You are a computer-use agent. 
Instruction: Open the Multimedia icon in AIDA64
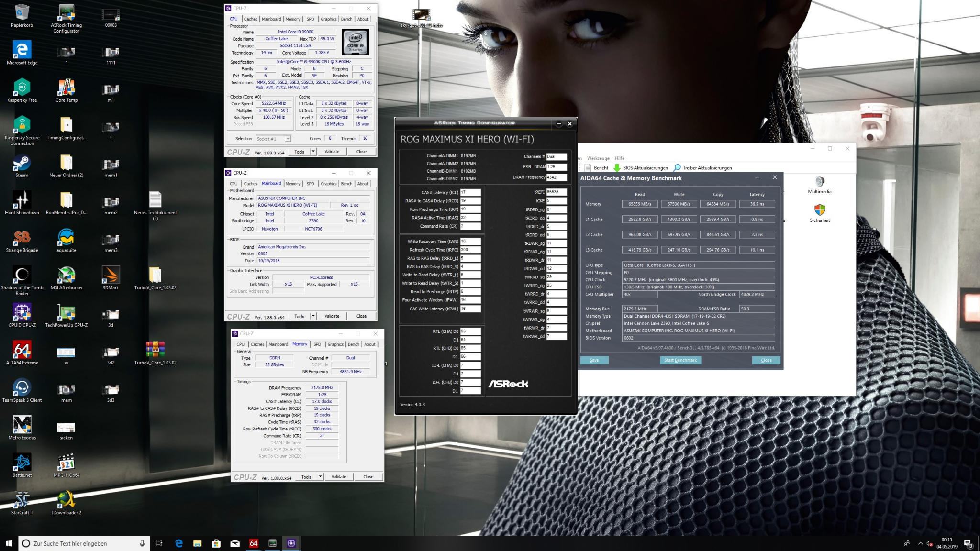(819, 182)
